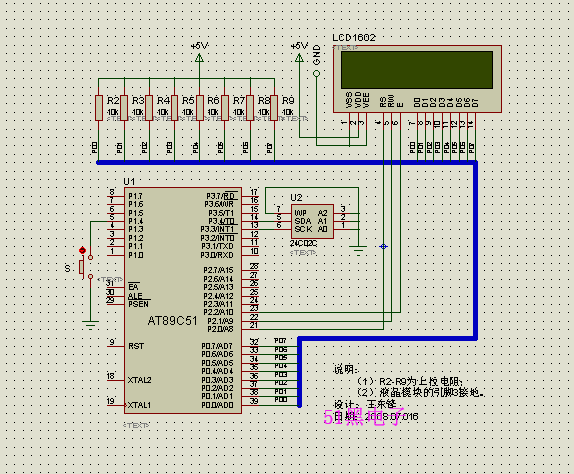Click the red actuator dot on switch S
Screen dimensions: 574x474
82,250
